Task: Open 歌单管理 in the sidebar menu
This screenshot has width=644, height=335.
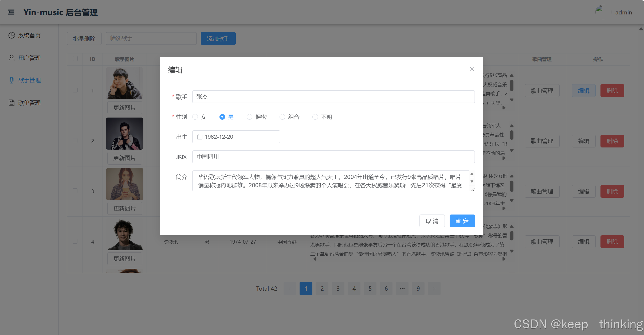Action: [29, 103]
